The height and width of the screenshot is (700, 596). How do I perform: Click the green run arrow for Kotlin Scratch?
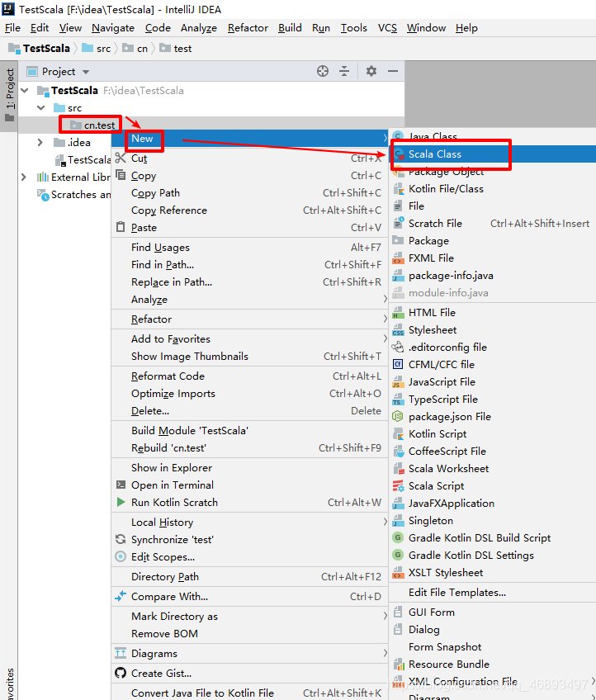(121, 502)
